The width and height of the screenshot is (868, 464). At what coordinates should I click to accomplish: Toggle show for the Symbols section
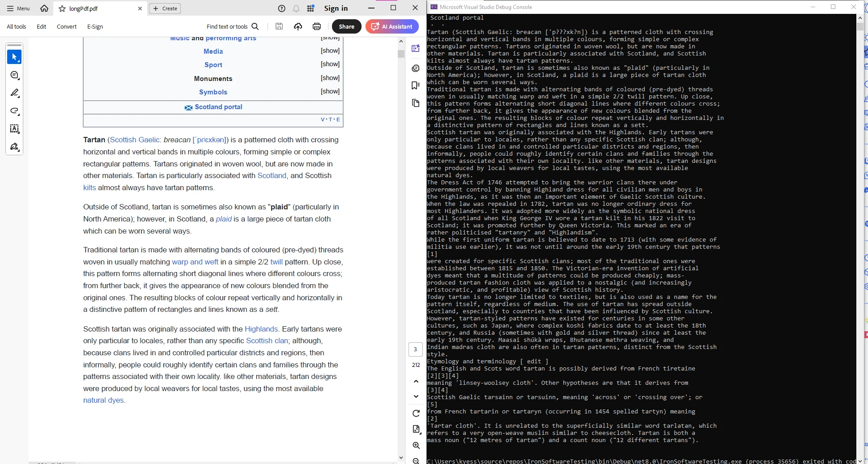click(330, 91)
